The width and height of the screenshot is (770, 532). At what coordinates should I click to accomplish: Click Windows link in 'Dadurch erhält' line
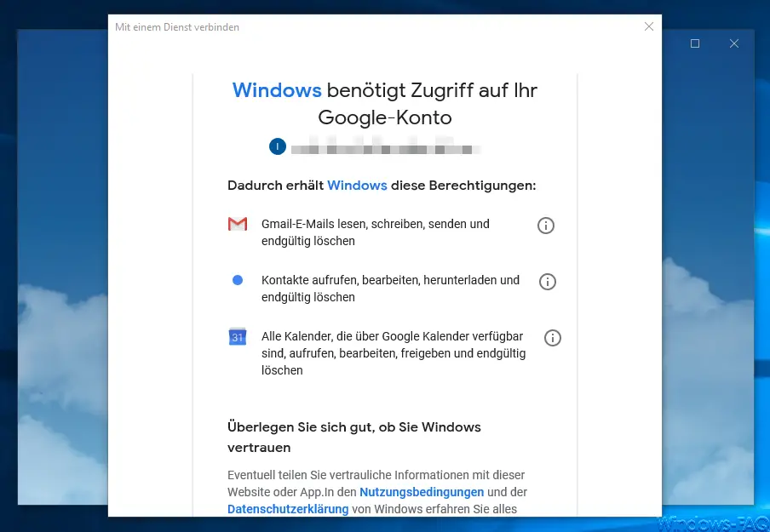coord(357,186)
